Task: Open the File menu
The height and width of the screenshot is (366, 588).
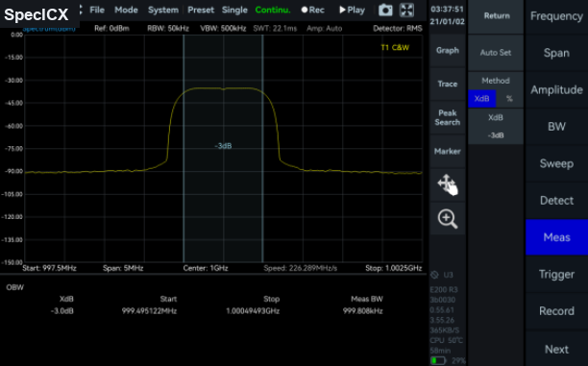Action: coord(97,11)
